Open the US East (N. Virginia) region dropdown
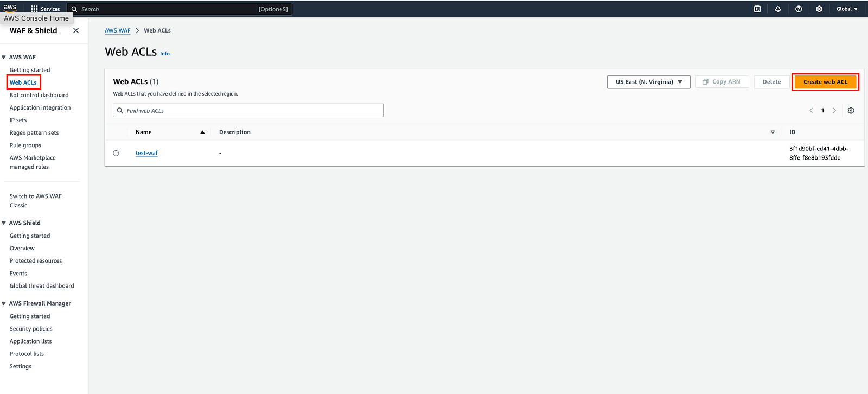868x394 pixels. [x=649, y=82]
